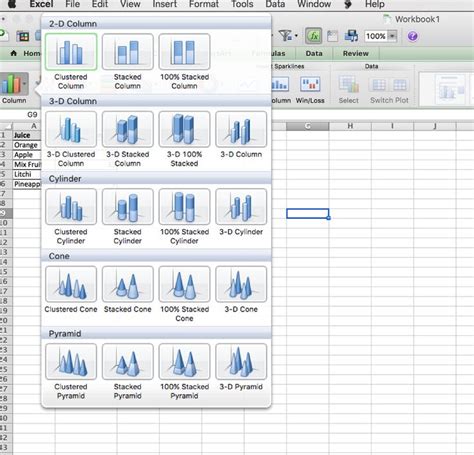Open the Tools menu
Viewport: 474px width, 455px height.
pyautogui.click(x=242, y=4)
